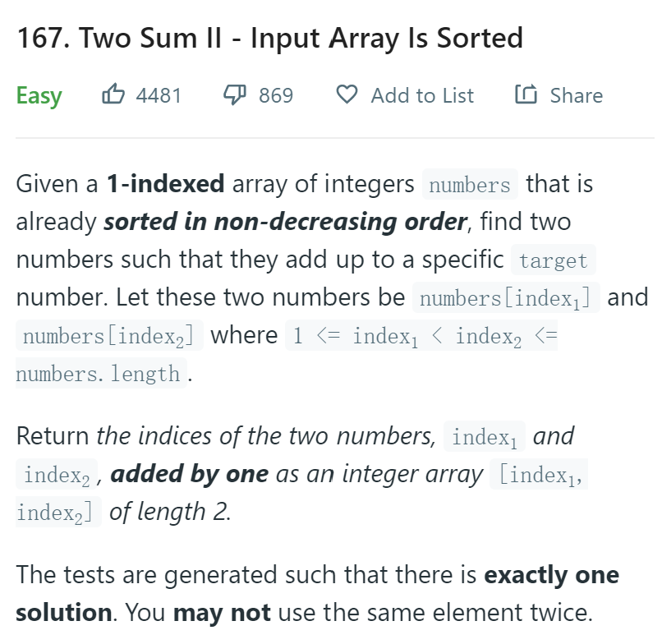Screen dimensions: 662x644
Task: Click the target code snippet
Action: click(554, 260)
